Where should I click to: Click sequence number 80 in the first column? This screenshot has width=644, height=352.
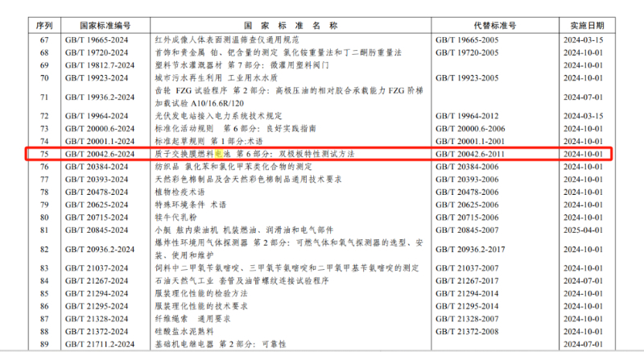click(x=44, y=217)
